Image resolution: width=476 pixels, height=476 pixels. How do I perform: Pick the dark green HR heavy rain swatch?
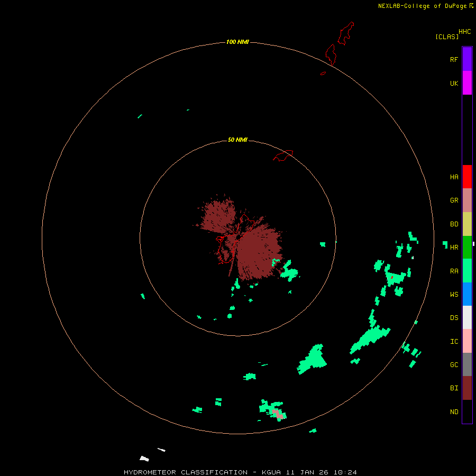467,248
